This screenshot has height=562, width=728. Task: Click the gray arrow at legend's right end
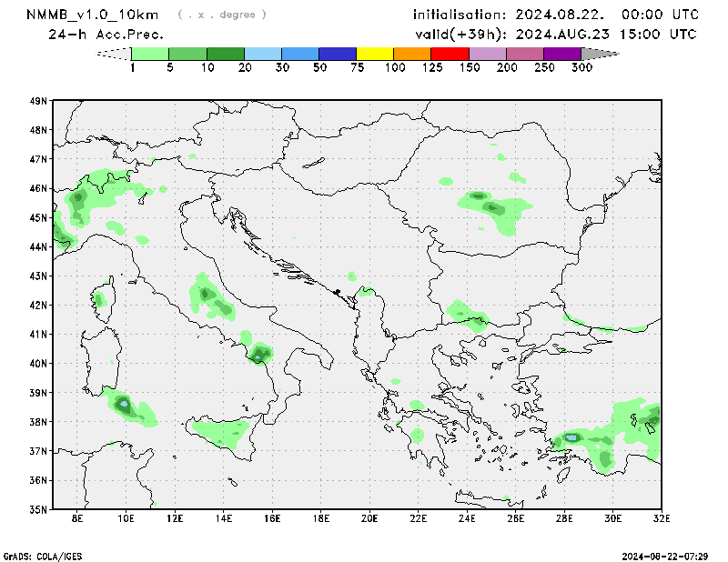(601, 54)
